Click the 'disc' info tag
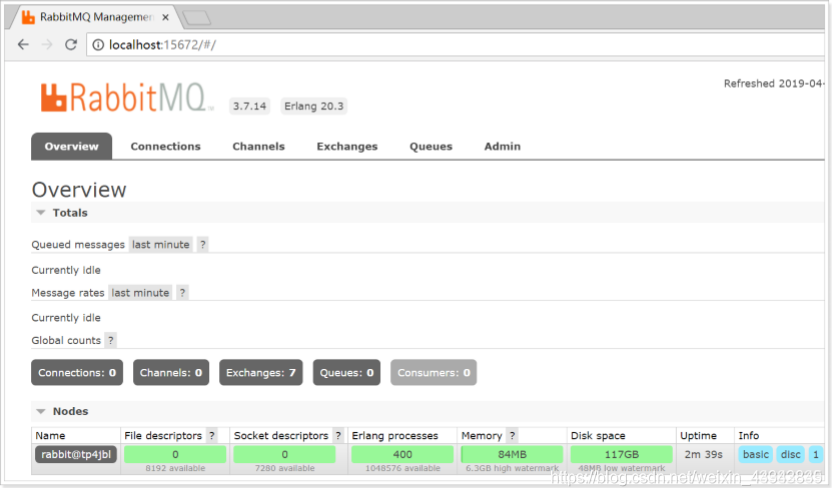The width and height of the screenshot is (832, 496). [x=790, y=454]
